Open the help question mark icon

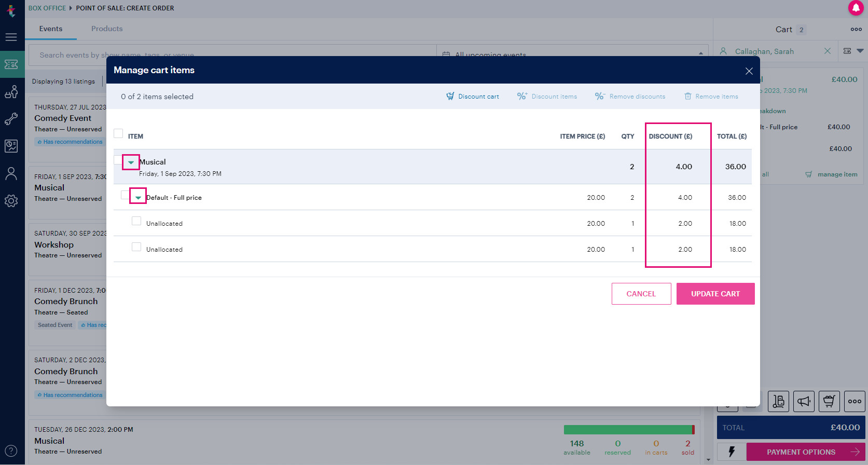click(x=11, y=451)
